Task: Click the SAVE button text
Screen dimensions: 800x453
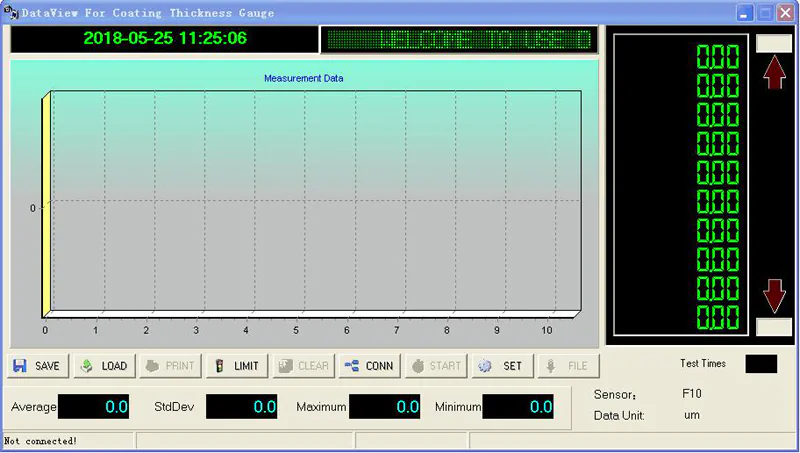Action: [47, 366]
